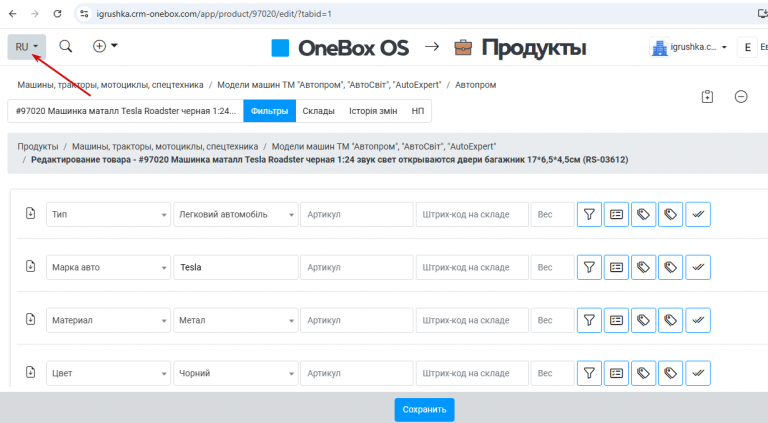
Task: Open the Марка авто filter name dropdown
Action: point(108,267)
